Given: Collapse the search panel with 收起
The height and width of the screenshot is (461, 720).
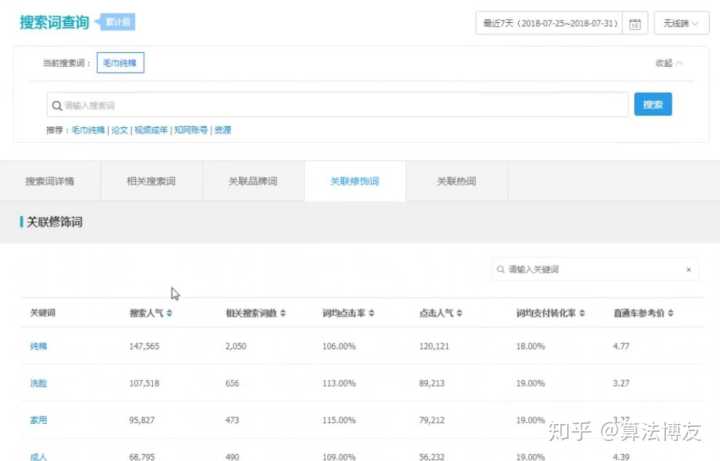Looking at the screenshot, I should (669, 63).
